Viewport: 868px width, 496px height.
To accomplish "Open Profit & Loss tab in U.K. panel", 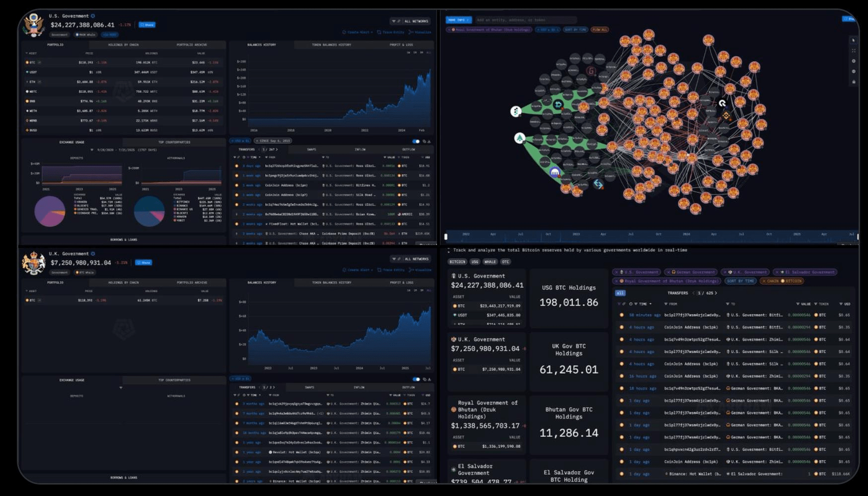I will (x=401, y=282).
